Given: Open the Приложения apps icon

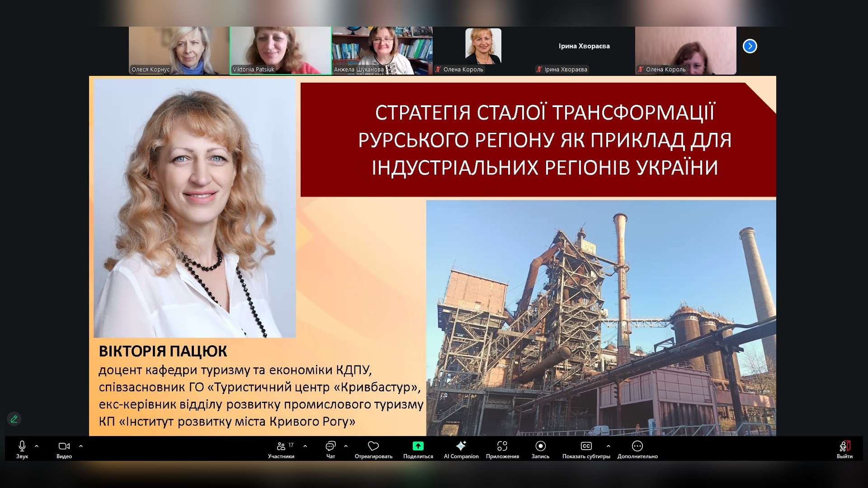Looking at the screenshot, I should [x=502, y=446].
